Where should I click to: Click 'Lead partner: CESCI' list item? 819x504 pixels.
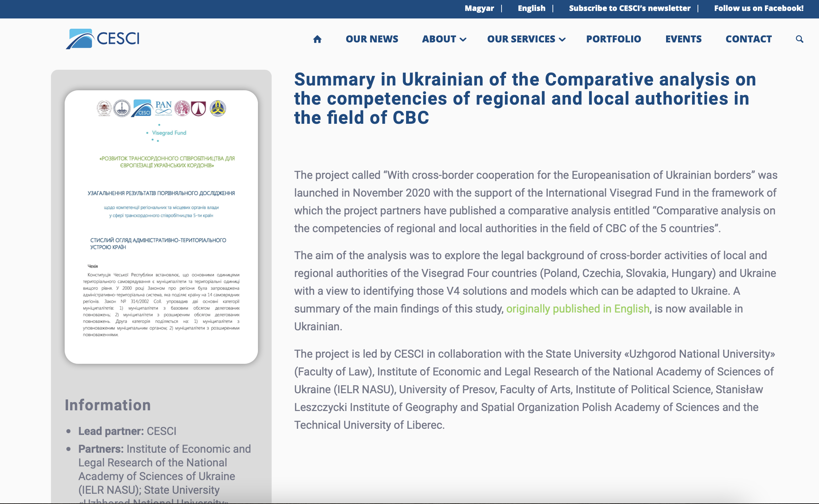pyautogui.click(x=127, y=431)
